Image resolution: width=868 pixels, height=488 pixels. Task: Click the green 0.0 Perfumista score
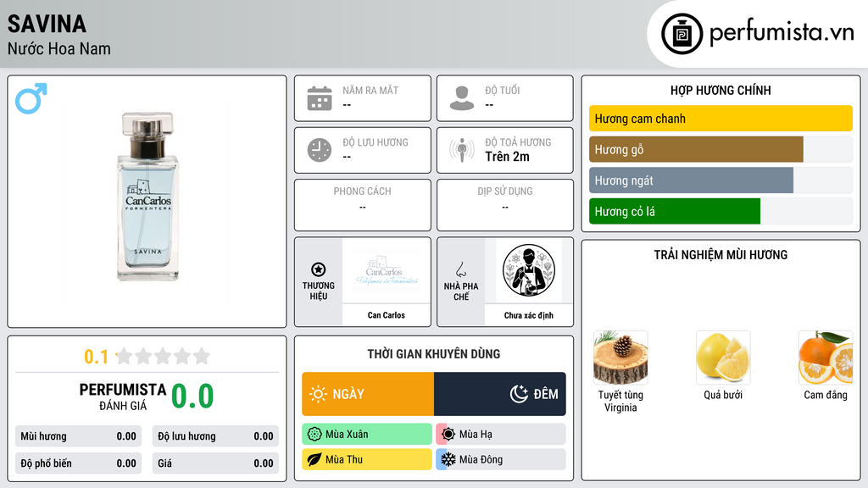(x=192, y=396)
